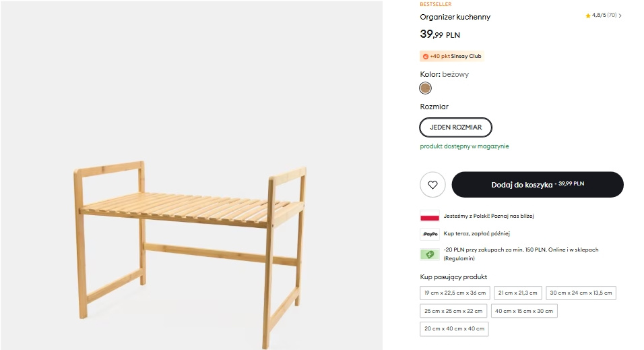The image size is (644, 350).
Task: Click the Polish flag icon
Action: pyautogui.click(x=430, y=216)
